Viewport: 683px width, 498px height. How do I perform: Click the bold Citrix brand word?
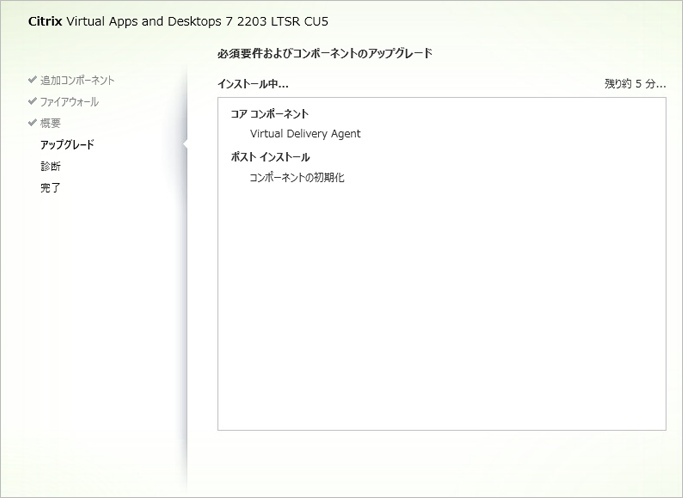(x=44, y=21)
